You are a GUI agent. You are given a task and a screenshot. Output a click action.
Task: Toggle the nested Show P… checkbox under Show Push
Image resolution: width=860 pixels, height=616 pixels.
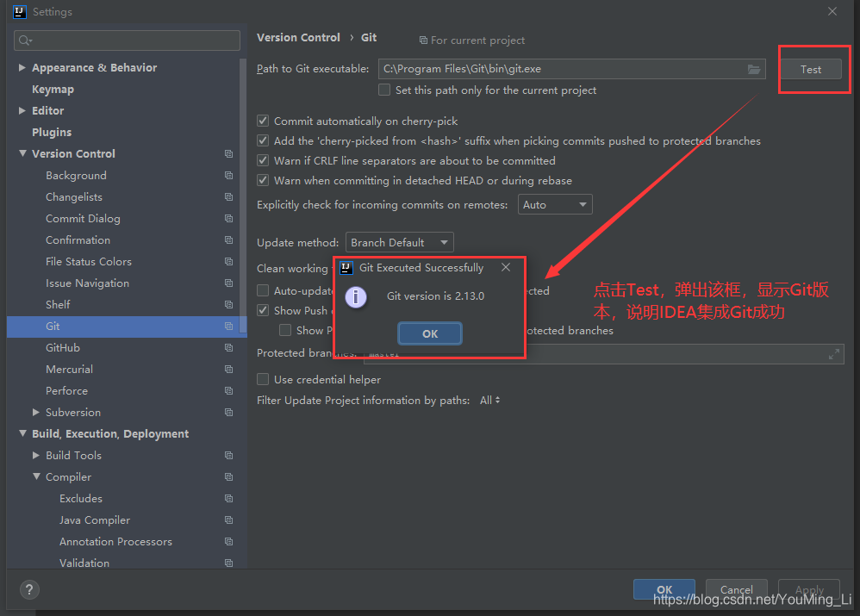click(285, 330)
